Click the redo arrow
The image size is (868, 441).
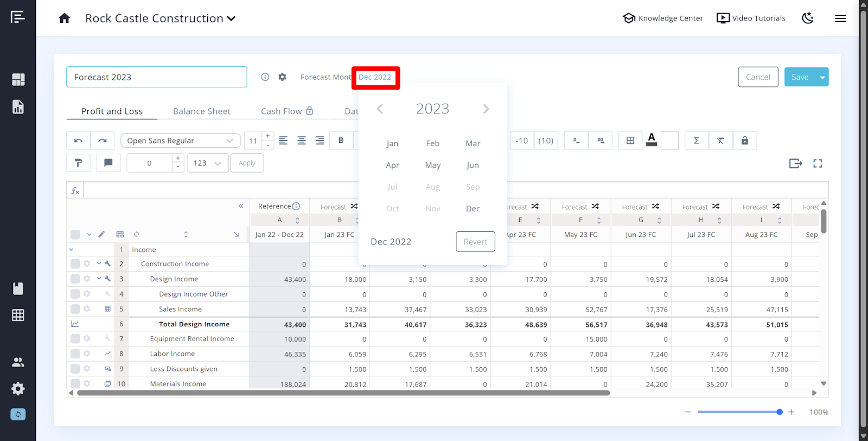103,141
